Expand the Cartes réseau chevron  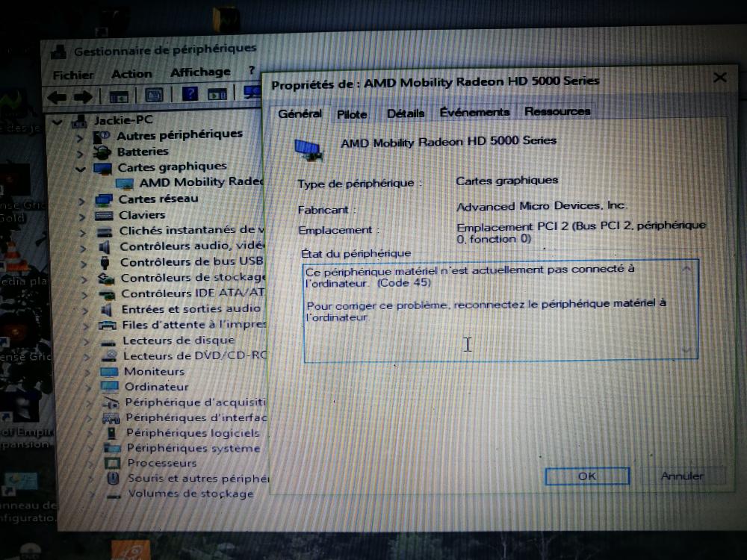(x=81, y=202)
